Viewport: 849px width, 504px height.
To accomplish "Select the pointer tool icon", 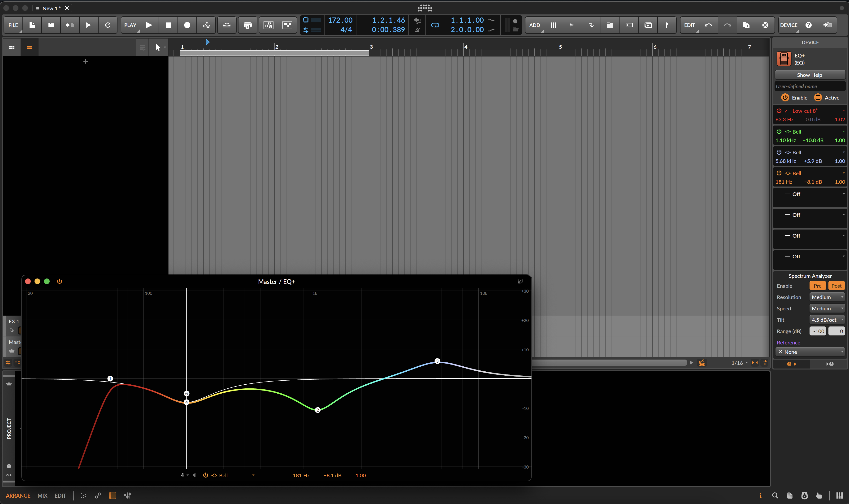I will [x=158, y=47].
